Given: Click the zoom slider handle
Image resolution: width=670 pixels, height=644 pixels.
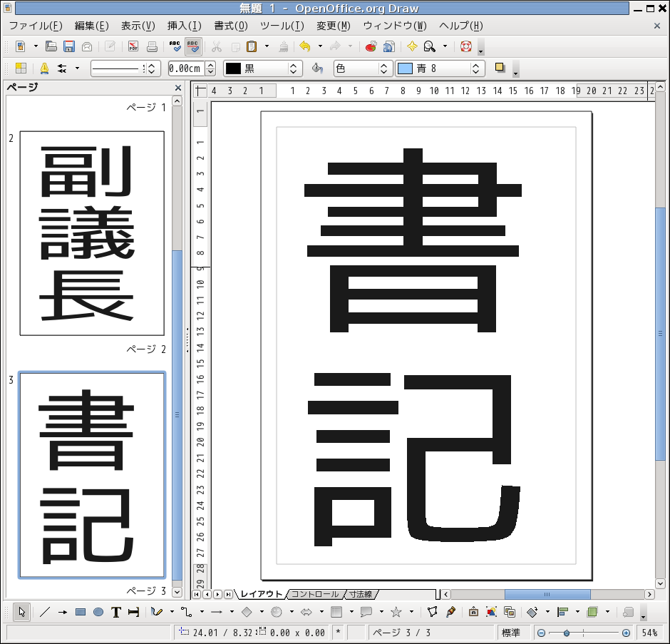Looking at the screenshot, I should pos(567,633).
